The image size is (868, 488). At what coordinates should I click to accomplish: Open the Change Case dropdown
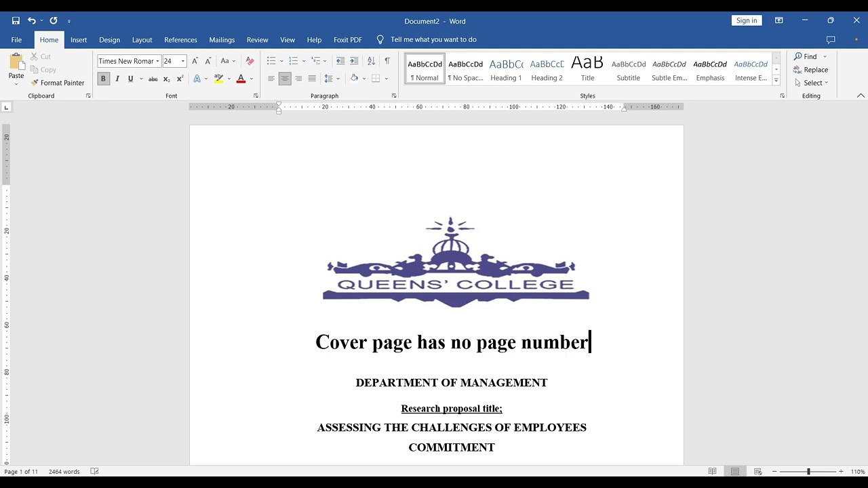[x=228, y=61]
